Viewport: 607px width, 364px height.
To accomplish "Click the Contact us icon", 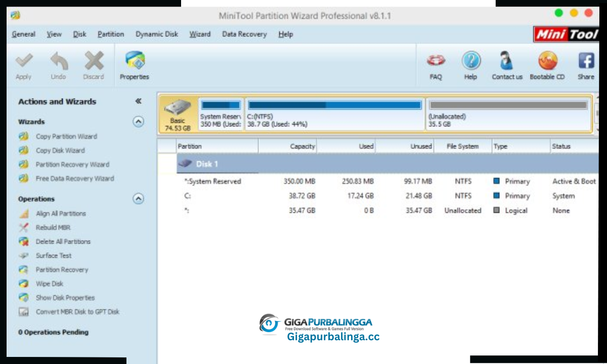I will [507, 61].
